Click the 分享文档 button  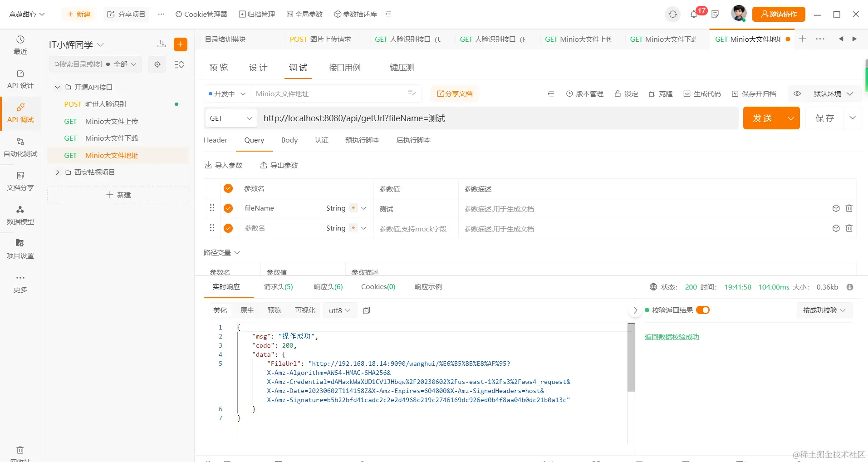click(455, 93)
